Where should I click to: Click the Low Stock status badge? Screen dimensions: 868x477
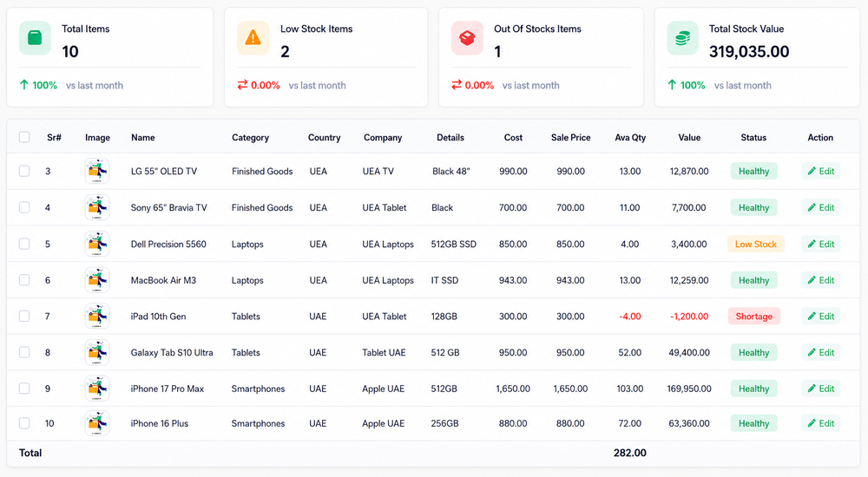click(756, 244)
